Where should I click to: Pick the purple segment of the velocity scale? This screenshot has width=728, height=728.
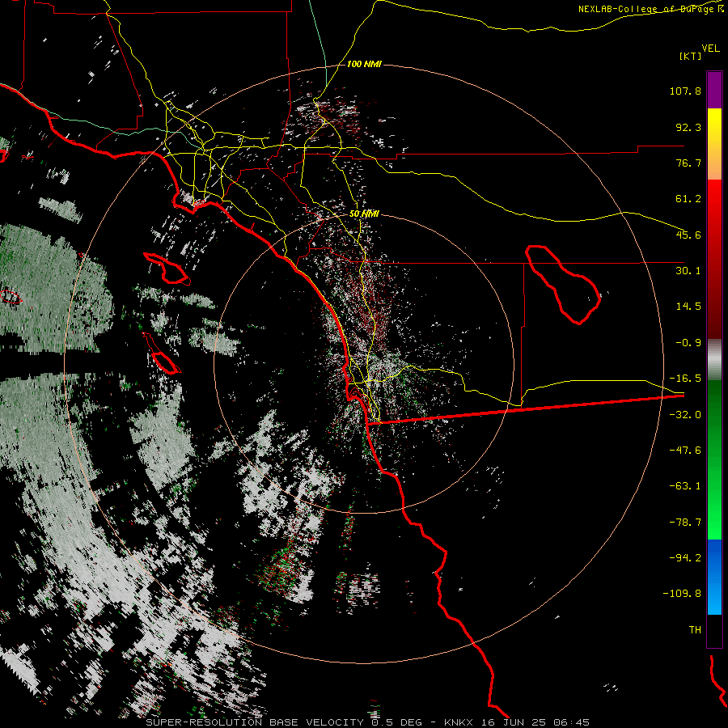pos(714,91)
